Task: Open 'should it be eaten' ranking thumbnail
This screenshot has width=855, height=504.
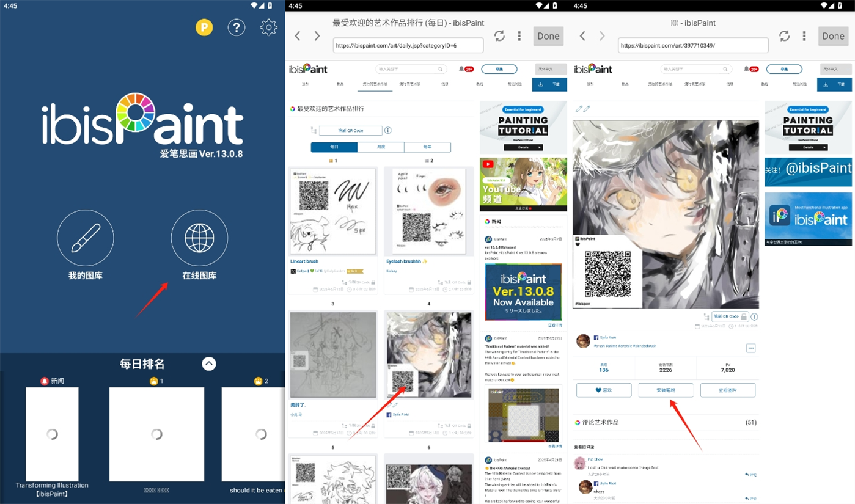Action: 253,434
